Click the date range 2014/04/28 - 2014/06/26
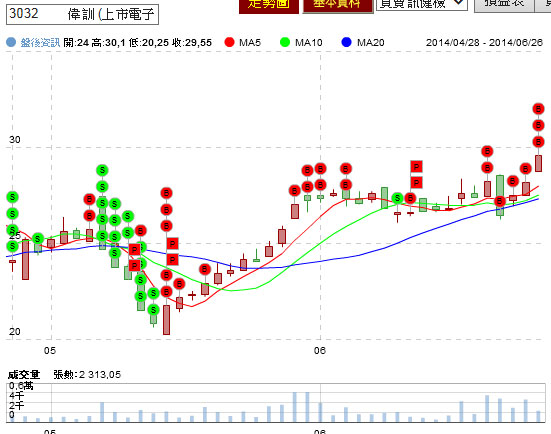Image resolution: width=551 pixels, height=434 pixels. [484, 43]
